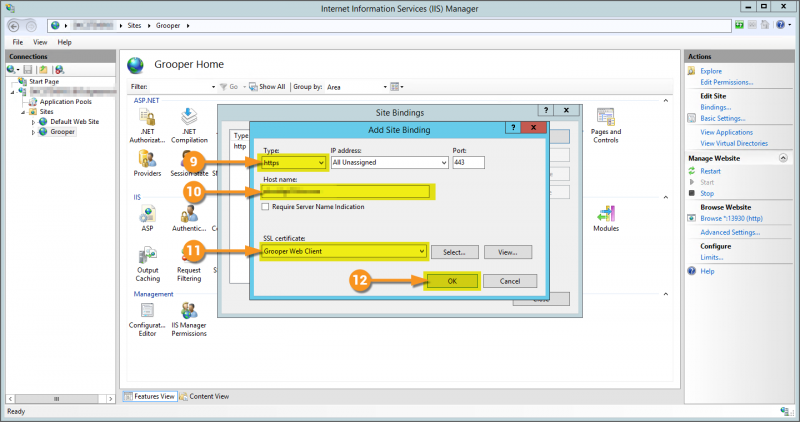Select the Grooper site in tree
Viewport: 800px width, 422px height.
pos(62,132)
